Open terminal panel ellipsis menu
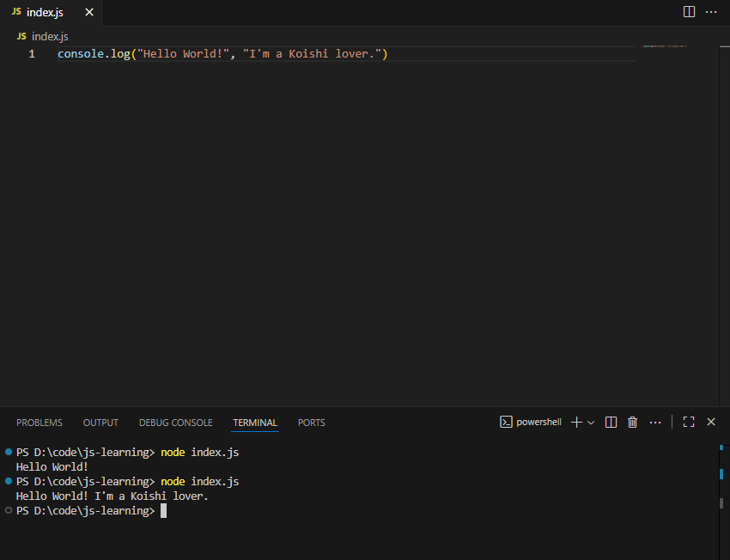This screenshot has width=730, height=560. pyautogui.click(x=655, y=423)
